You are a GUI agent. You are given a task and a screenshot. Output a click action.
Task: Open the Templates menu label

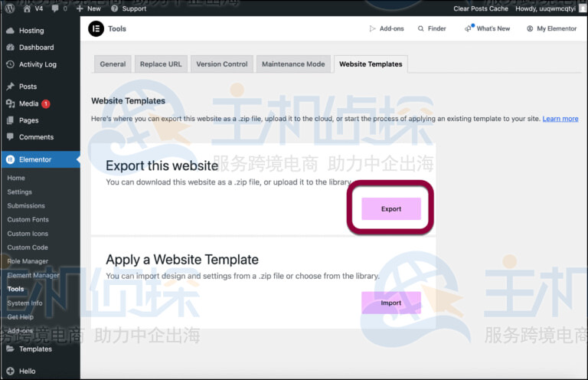(36, 349)
